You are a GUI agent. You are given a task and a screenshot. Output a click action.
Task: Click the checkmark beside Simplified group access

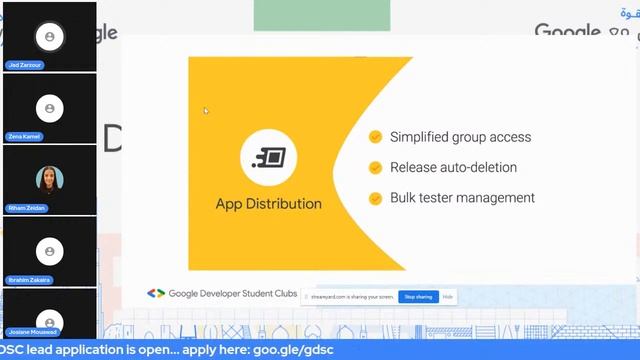pos(375,137)
